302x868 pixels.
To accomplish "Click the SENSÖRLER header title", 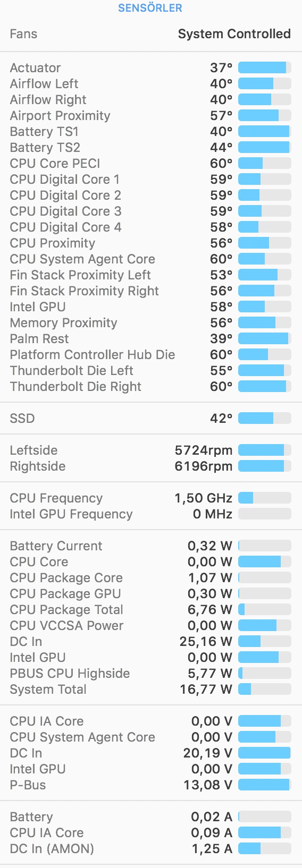I will click(x=150, y=8).
